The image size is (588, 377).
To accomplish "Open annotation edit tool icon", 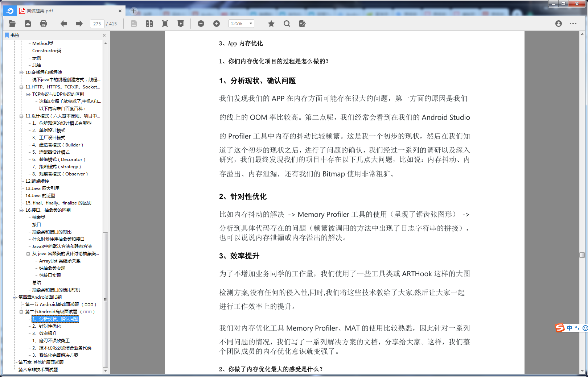I will pyautogui.click(x=302, y=24).
